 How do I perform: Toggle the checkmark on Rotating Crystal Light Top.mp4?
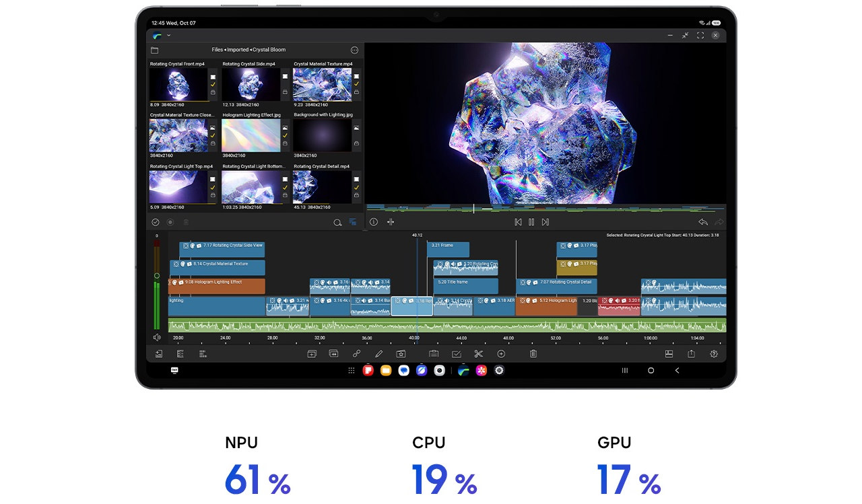pos(213,188)
